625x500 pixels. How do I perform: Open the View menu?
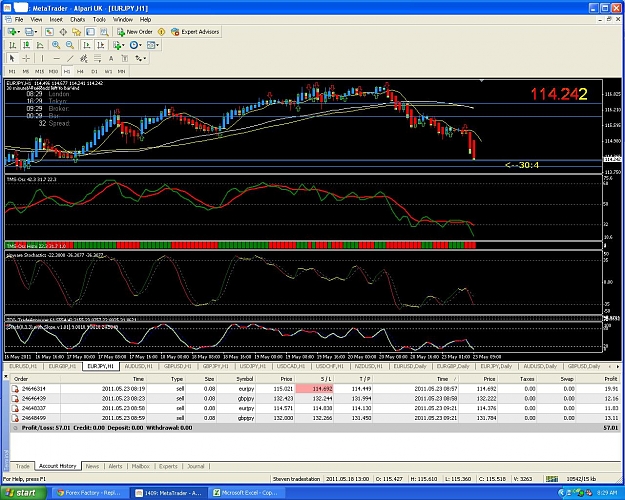coord(36,20)
